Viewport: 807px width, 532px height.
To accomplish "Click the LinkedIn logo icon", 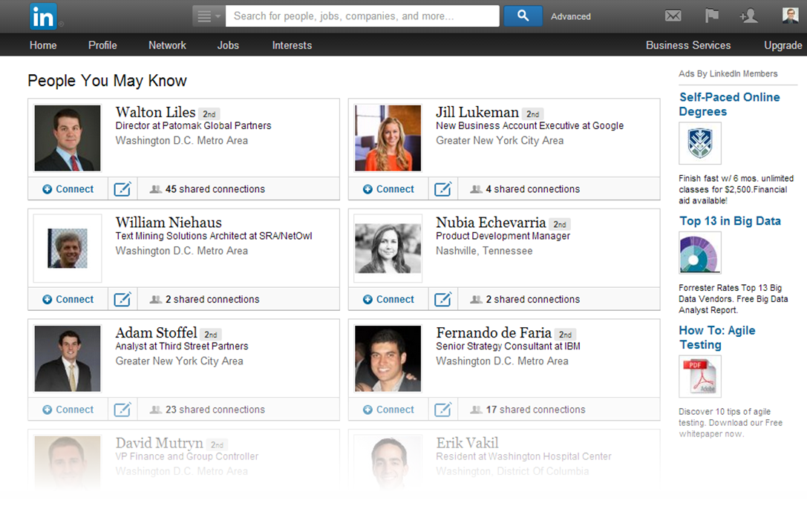I will coord(43,16).
